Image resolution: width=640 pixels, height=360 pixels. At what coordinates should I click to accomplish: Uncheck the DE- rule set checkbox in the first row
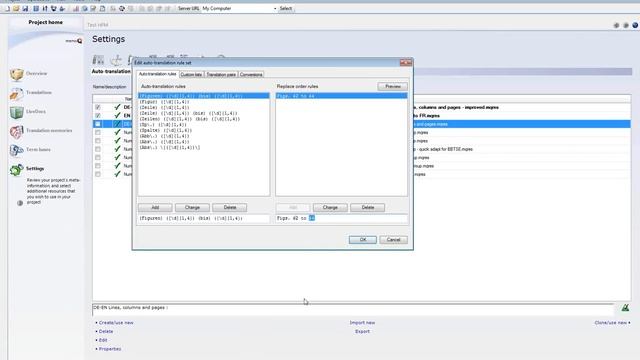(x=98, y=107)
